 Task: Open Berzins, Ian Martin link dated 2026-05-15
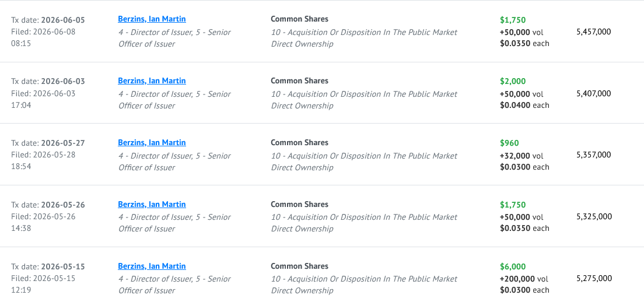click(x=152, y=266)
